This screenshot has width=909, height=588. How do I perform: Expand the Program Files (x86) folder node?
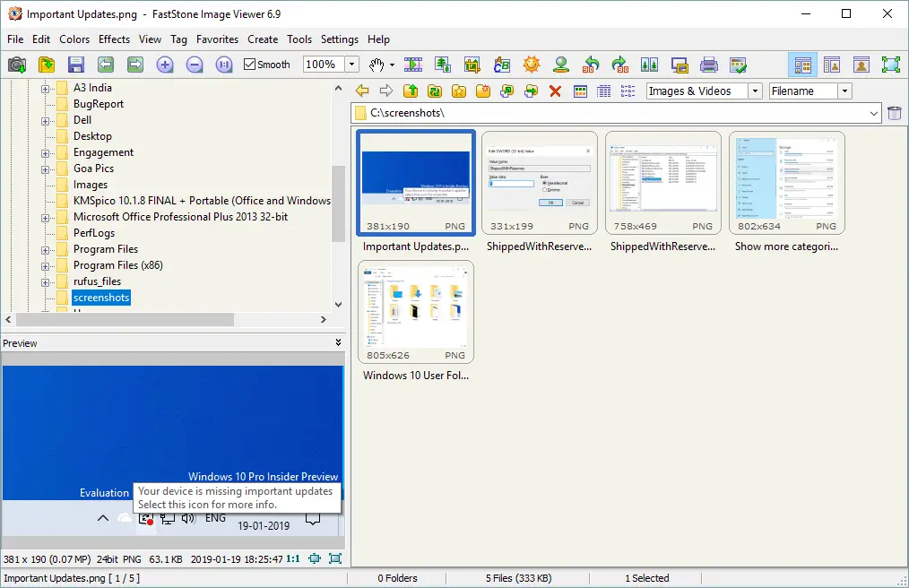pyautogui.click(x=45, y=266)
